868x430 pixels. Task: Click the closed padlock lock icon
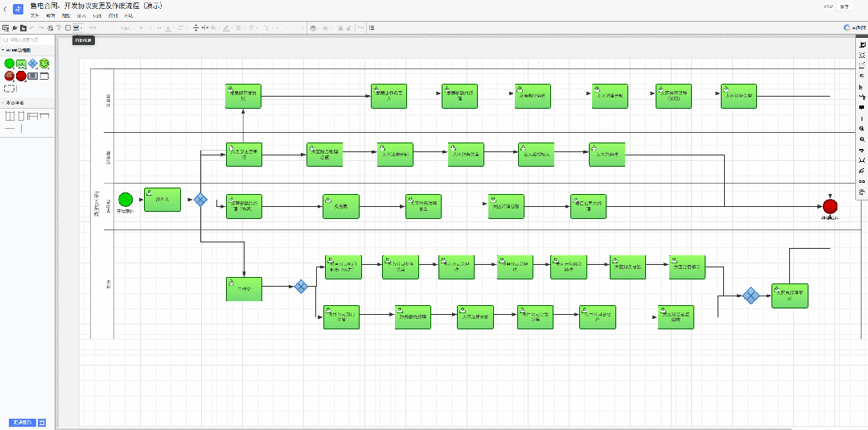point(340,27)
